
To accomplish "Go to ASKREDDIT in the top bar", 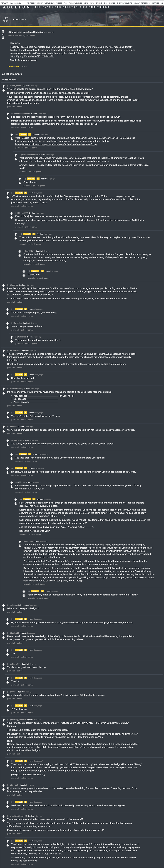I will click(31, 3).
